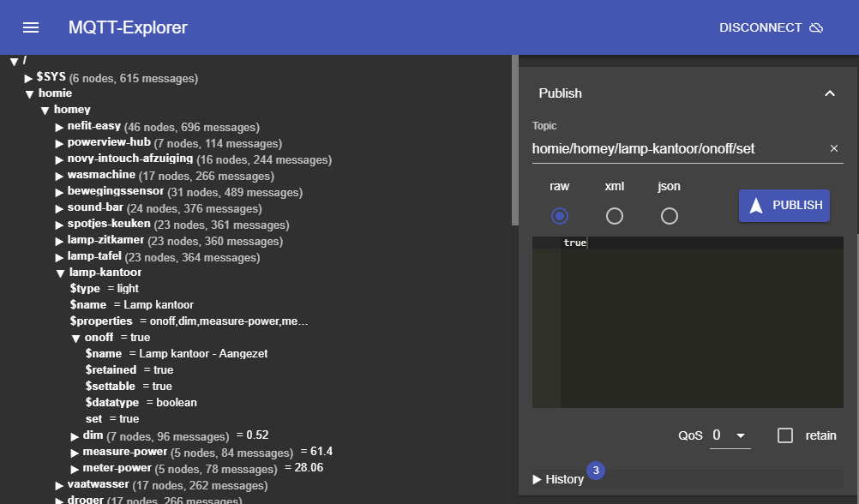The width and height of the screenshot is (859, 504).
Task: Click the DISCONNECT button text
Action: click(x=760, y=27)
